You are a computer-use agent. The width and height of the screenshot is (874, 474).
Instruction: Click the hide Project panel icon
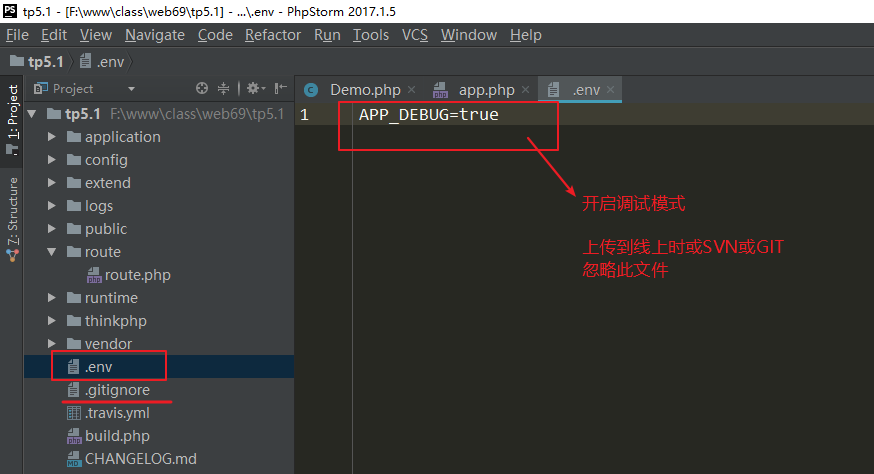280,88
